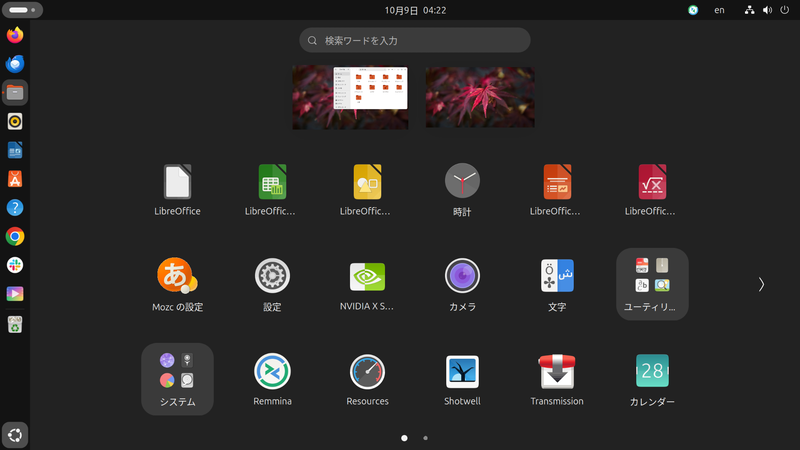Image resolution: width=800 pixels, height=450 pixels.
Task: Open App Center from the dock
Action: pos(15,179)
